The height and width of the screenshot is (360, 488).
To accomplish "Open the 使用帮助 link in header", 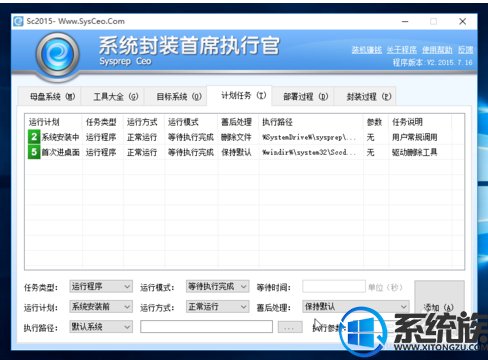I will 437,50.
